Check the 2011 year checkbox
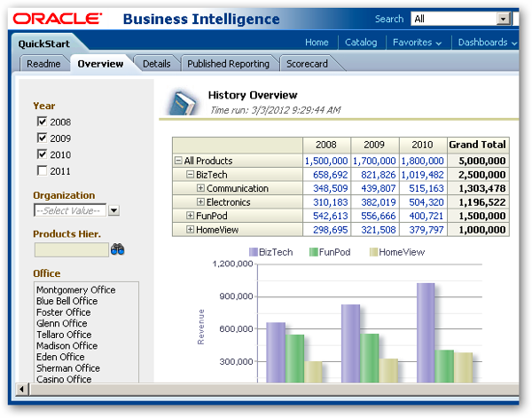Image resolution: width=532 pixels, height=418 pixels. click(x=42, y=170)
